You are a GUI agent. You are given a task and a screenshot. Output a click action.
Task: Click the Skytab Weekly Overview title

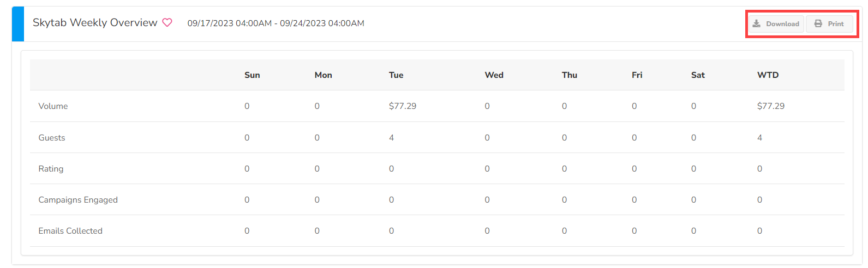coord(95,23)
